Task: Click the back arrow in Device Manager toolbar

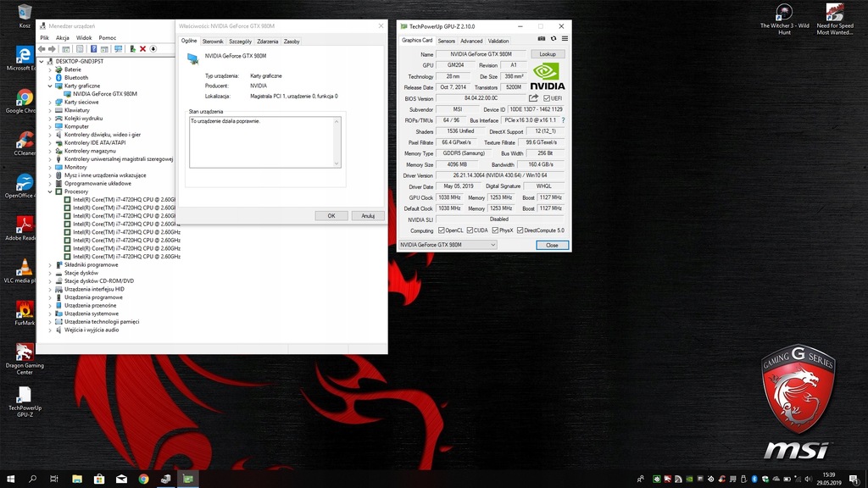Action: click(x=42, y=49)
